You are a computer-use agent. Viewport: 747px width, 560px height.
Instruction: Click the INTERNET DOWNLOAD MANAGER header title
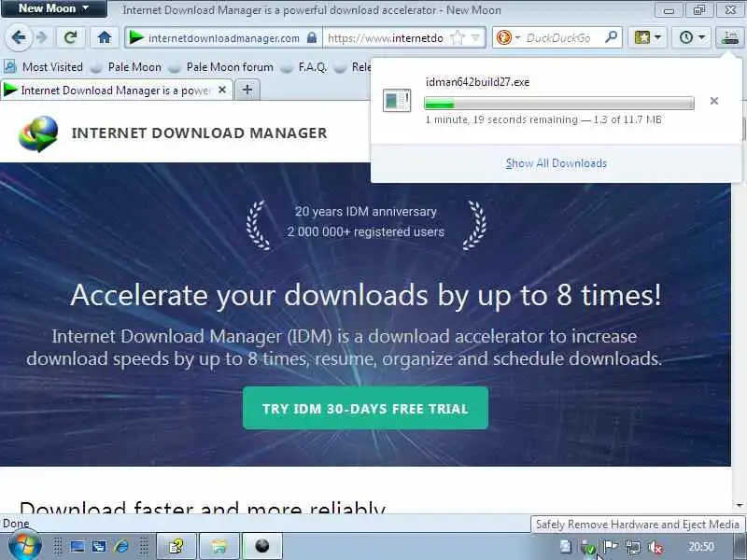(199, 133)
